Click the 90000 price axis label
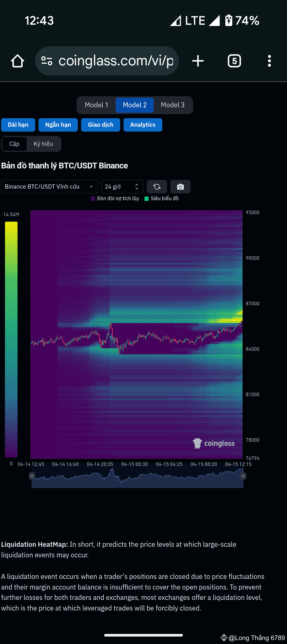Image resolution: width=287 pixels, height=644 pixels. tap(252, 258)
